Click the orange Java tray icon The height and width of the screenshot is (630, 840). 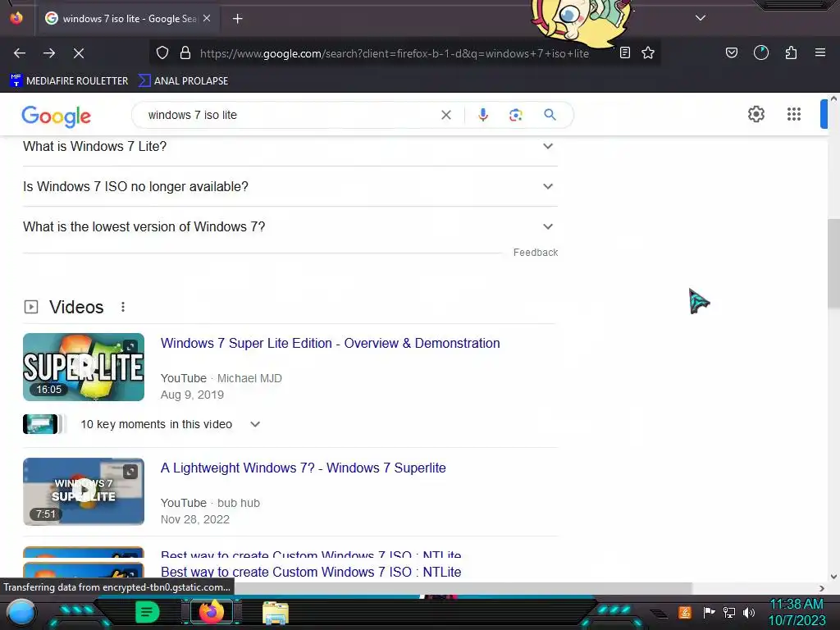click(685, 612)
